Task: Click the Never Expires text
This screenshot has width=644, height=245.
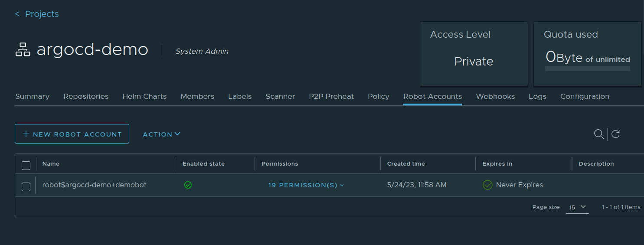Action: [520, 185]
